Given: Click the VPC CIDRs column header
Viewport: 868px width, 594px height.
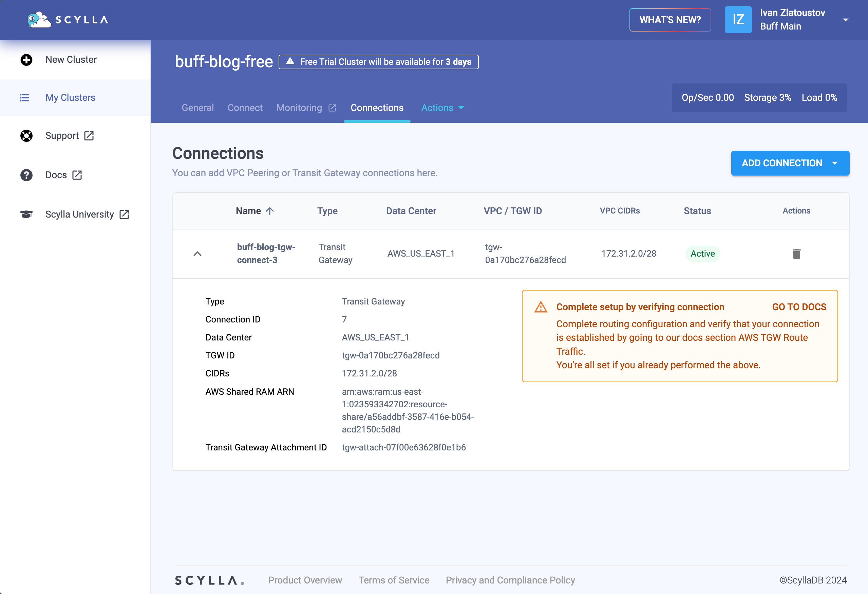Looking at the screenshot, I should tap(619, 211).
